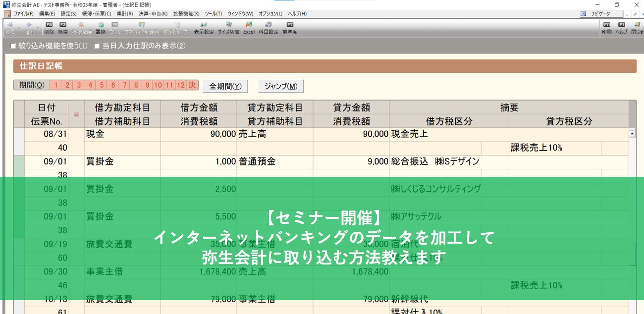Open the 決算・申告 menu

153,13
